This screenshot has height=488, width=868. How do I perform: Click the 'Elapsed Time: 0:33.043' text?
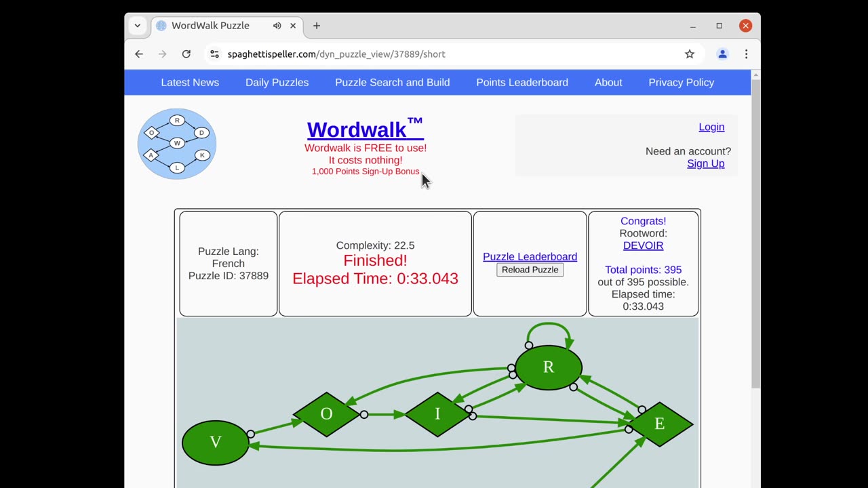point(375,279)
